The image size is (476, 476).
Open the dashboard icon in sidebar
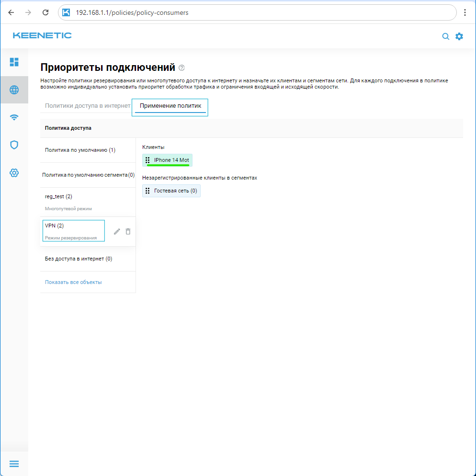pos(14,62)
